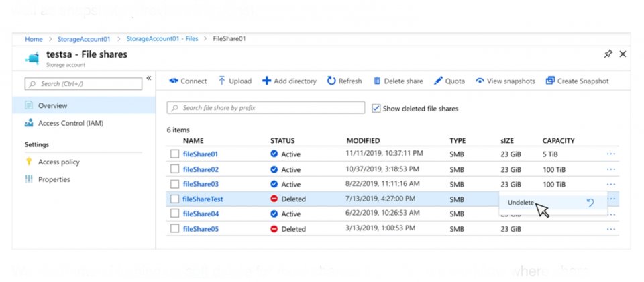Open the fileShare01 link

(x=201, y=154)
